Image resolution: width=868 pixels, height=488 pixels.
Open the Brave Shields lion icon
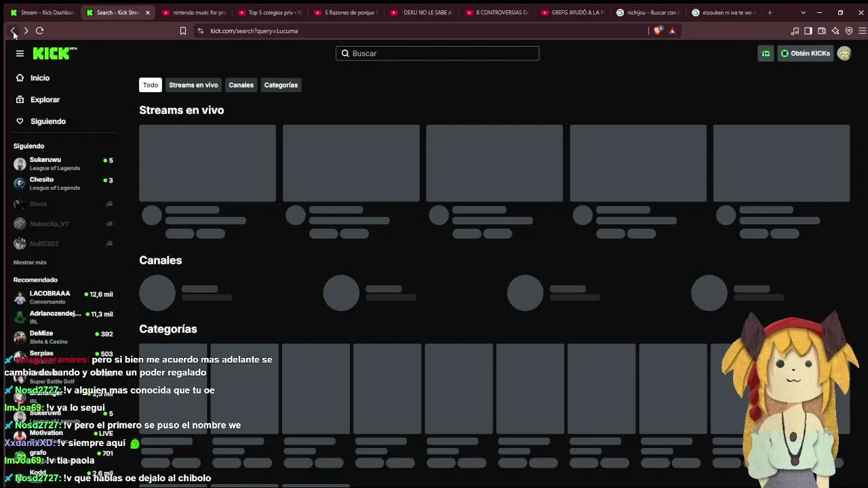pos(658,30)
